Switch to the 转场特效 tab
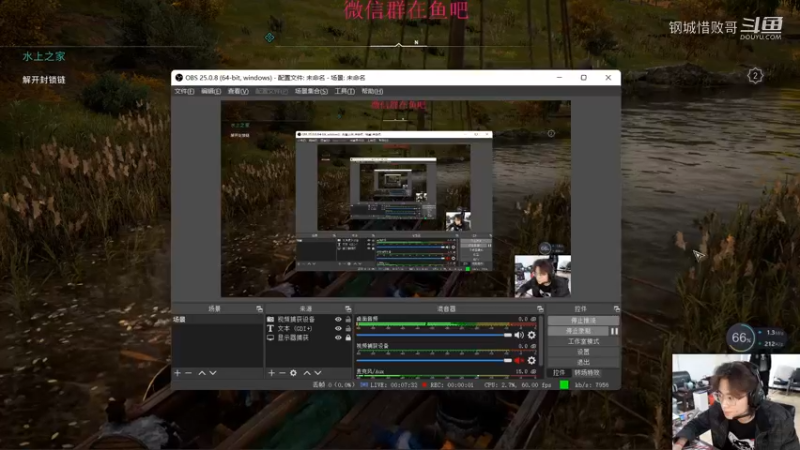 tap(587, 373)
